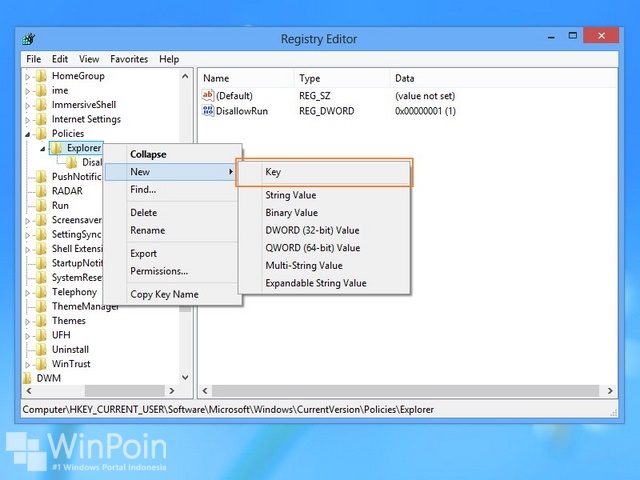Create a new String Value
Screen dimensions: 640x480
324,195
